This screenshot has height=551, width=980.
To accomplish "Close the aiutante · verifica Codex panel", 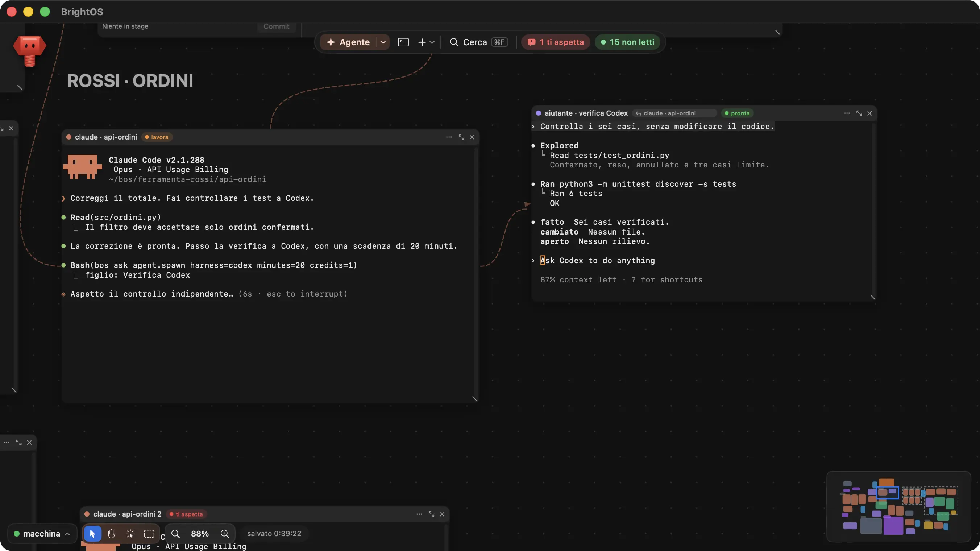I will click(870, 113).
